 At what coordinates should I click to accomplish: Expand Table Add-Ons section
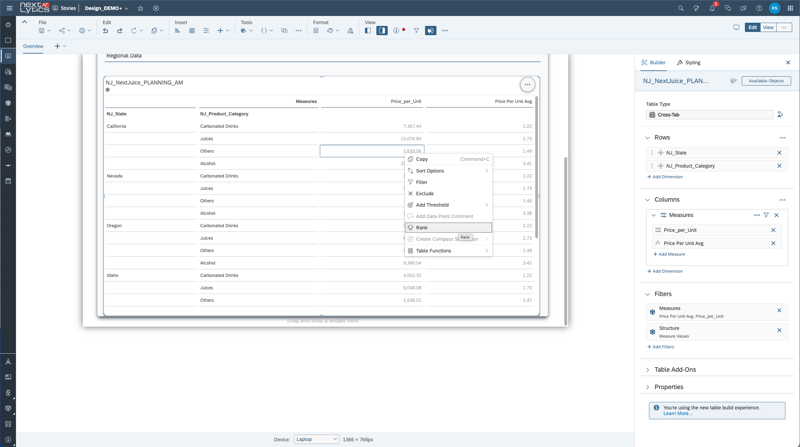pyautogui.click(x=647, y=369)
